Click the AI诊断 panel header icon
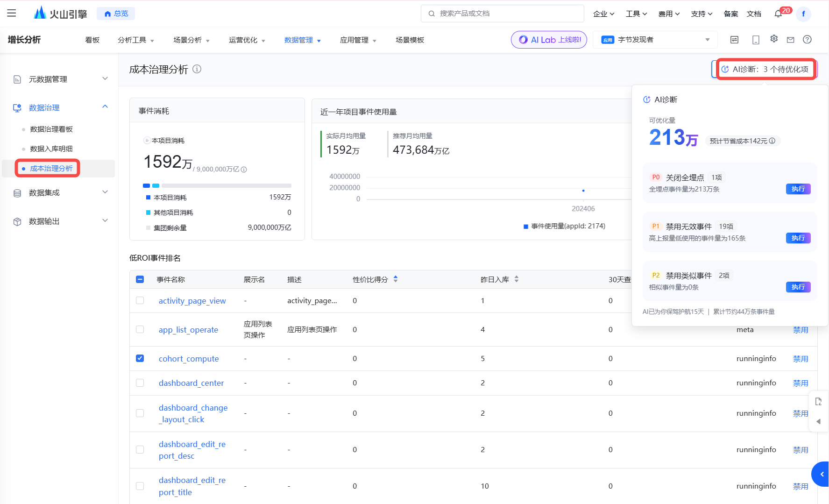 tap(647, 99)
